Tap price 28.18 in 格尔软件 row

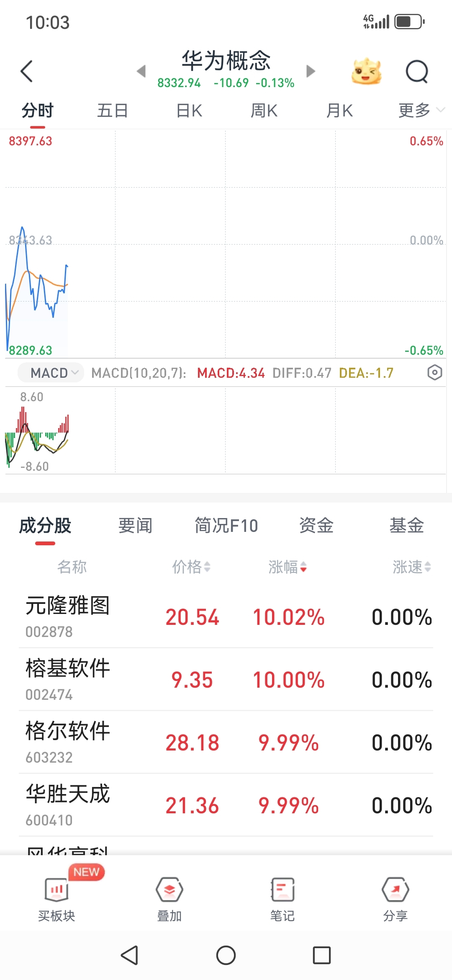click(192, 743)
